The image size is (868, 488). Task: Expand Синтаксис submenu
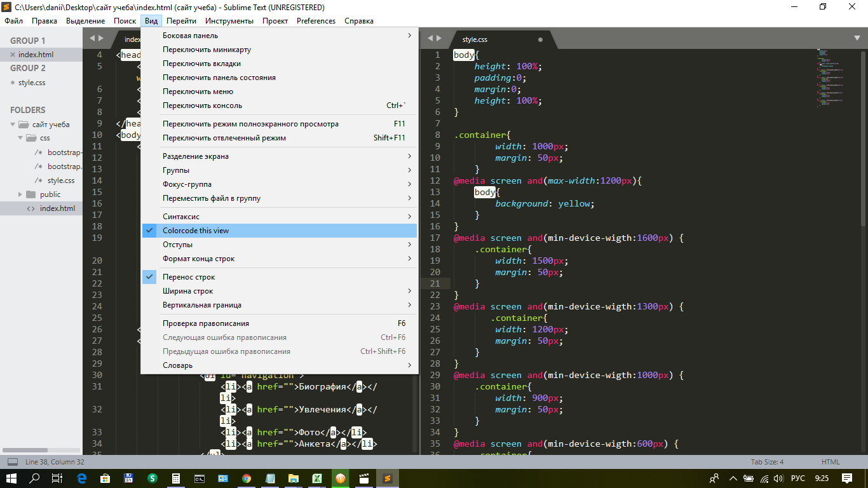[280, 217]
